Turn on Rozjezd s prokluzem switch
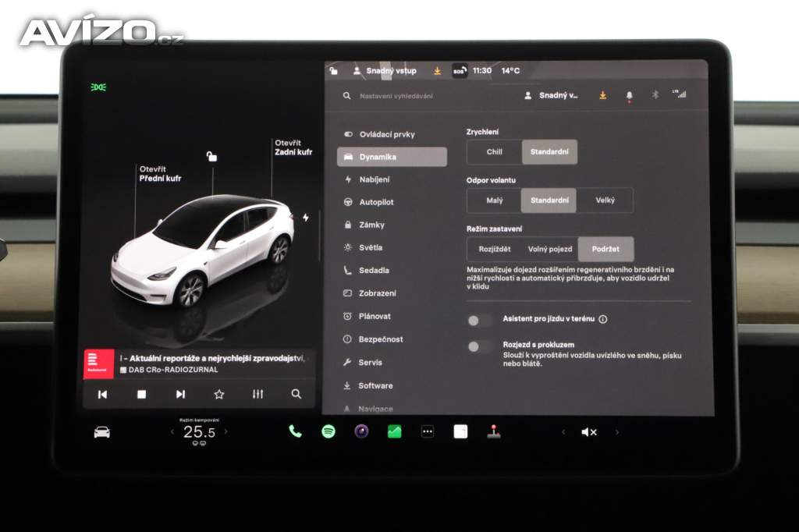The width and height of the screenshot is (799, 532). pyautogui.click(x=479, y=346)
